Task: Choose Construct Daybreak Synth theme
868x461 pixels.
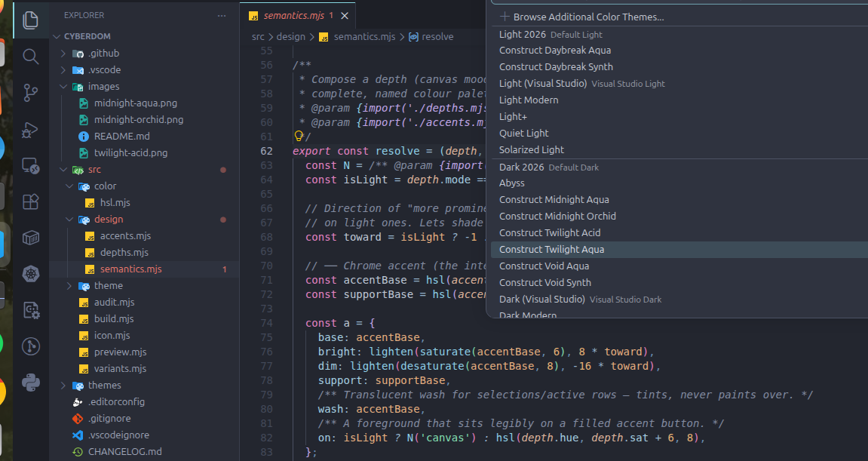Action: [679, 67]
